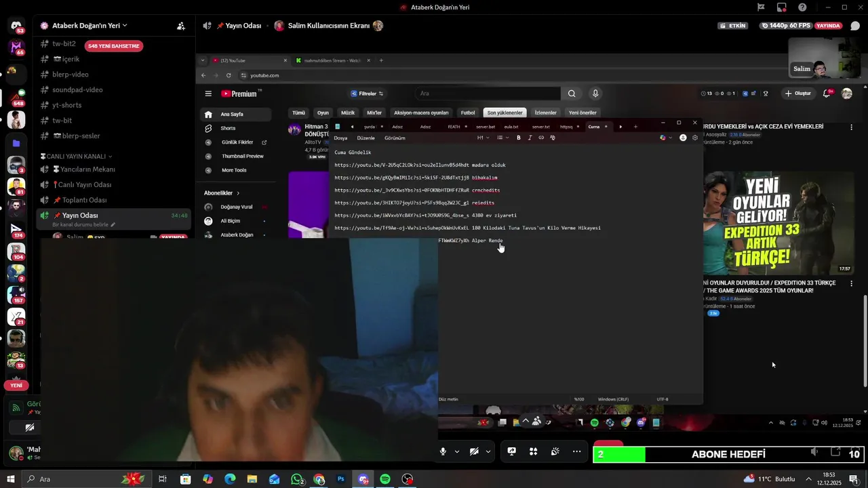
Task: Open the Ali Biçim subscription
Action: (231, 221)
